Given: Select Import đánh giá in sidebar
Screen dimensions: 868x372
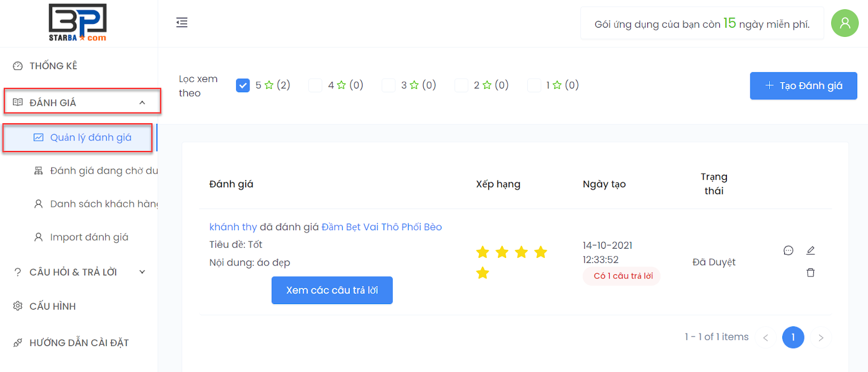Looking at the screenshot, I should tap(89, 237).
